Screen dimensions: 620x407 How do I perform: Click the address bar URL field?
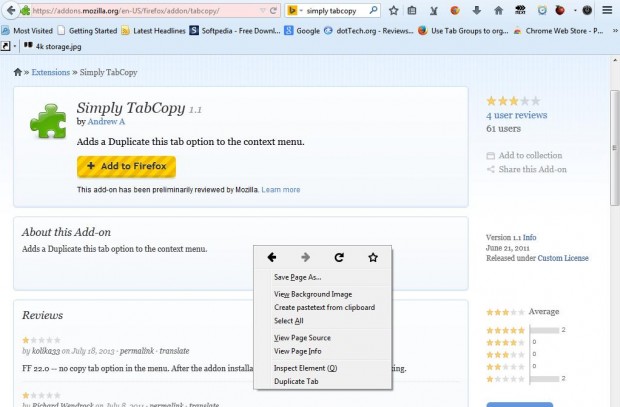144,11
